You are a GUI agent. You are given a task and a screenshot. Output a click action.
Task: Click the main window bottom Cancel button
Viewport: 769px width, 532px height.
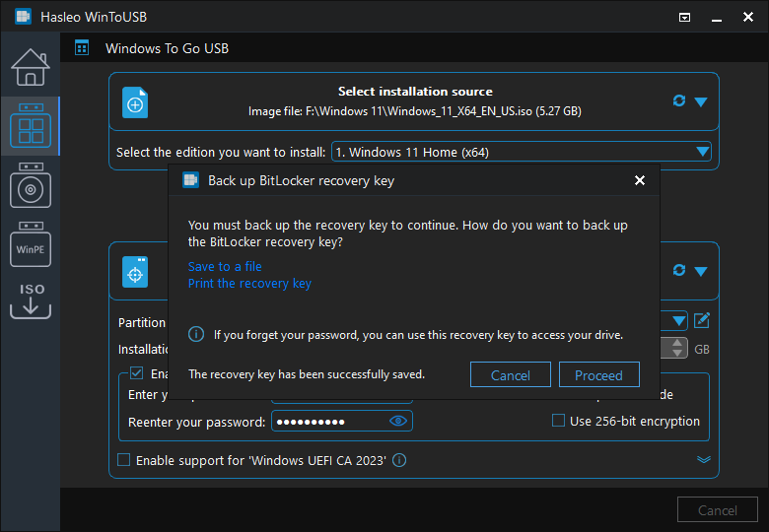[x=718, y=510]
